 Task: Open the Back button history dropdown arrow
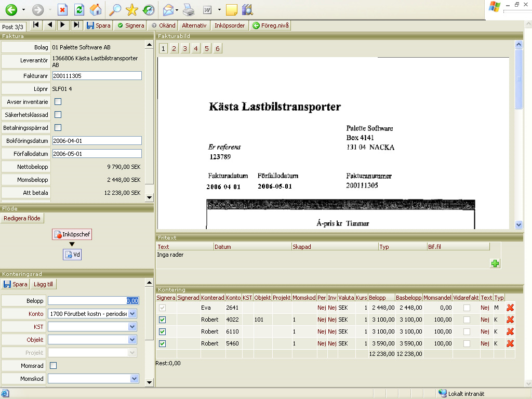click(x=23, y=10)
